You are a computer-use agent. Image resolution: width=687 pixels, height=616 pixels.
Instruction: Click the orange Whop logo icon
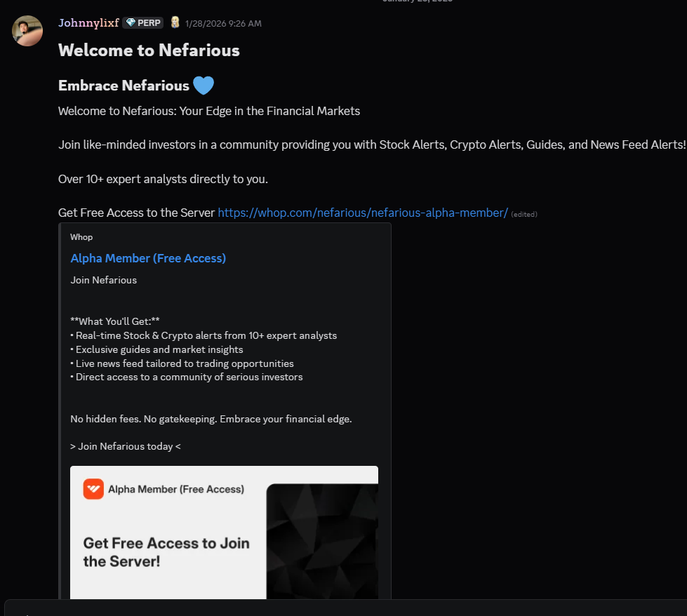coord(93,489)
